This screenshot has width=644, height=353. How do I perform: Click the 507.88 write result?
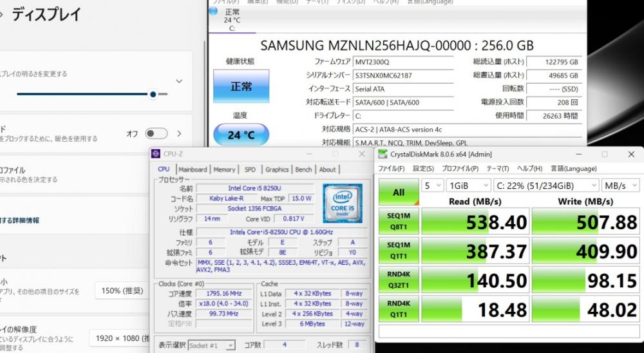pos(585,222)
